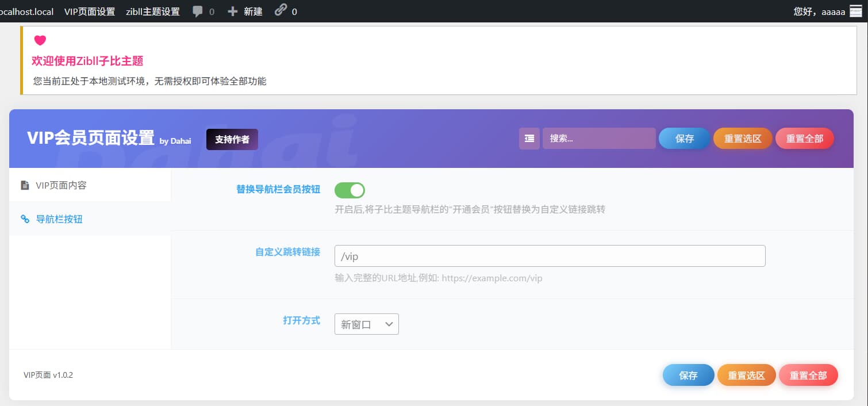The image size is (868, 406).
Task: Click inside the 自定义跳转链接 input showing /vip
Action: tap(549, 255)
